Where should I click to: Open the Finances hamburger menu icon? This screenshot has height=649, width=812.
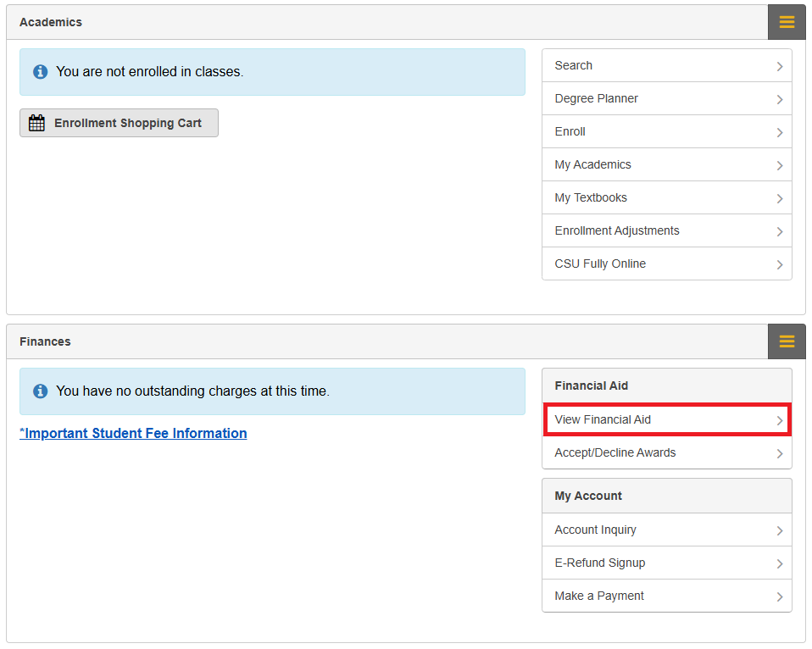[787, 341]
